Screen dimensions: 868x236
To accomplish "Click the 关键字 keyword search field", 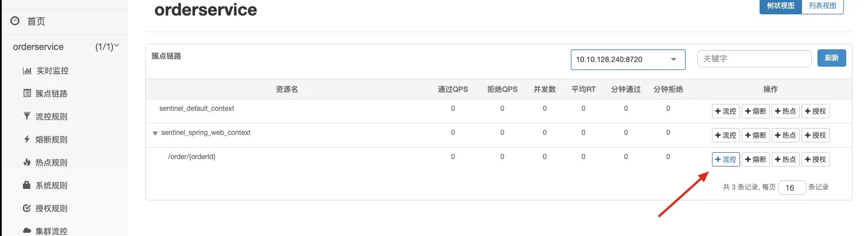I will coord(754,59).
